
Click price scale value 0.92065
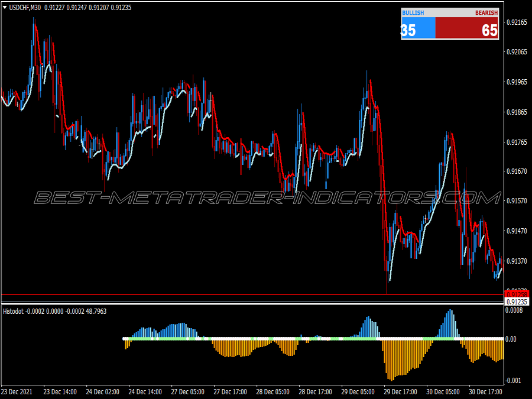coord(517,52)
